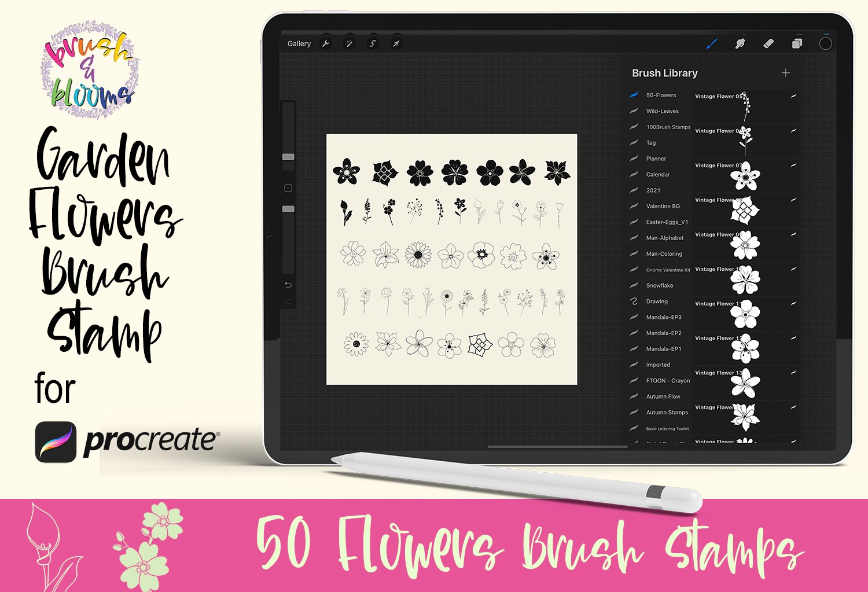The height and width of the screenshot is (592, 868).
Task: Switch to the Snowflake brush collection
Action: tap(659, 285)
